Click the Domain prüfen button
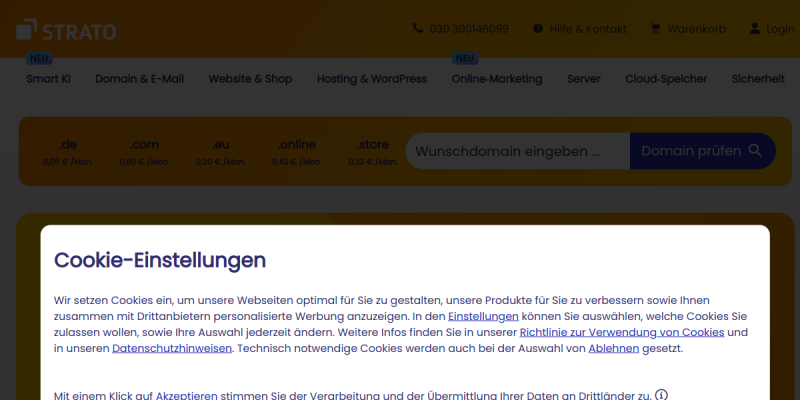 pyautogui.click(x=703, y=151)
